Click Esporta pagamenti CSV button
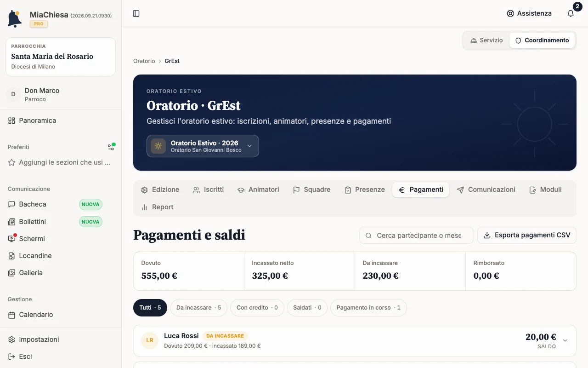This screenshot has width=588, height=368. [x=526, y=235]
